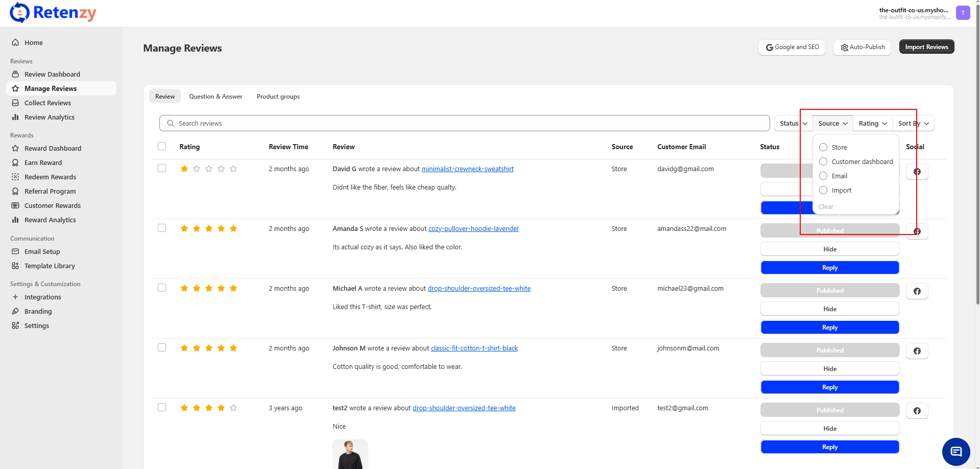Open the store account avatar menu
This screenshot has height=469, width=980.
[x=963, y=13]
